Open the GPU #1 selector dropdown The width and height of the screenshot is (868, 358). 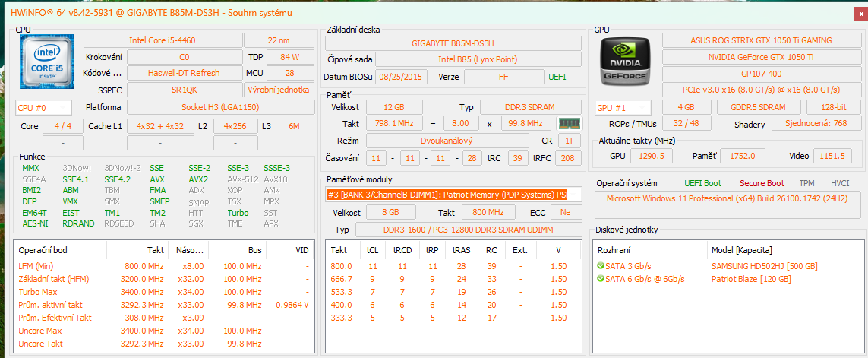click(x=623, y=107)
